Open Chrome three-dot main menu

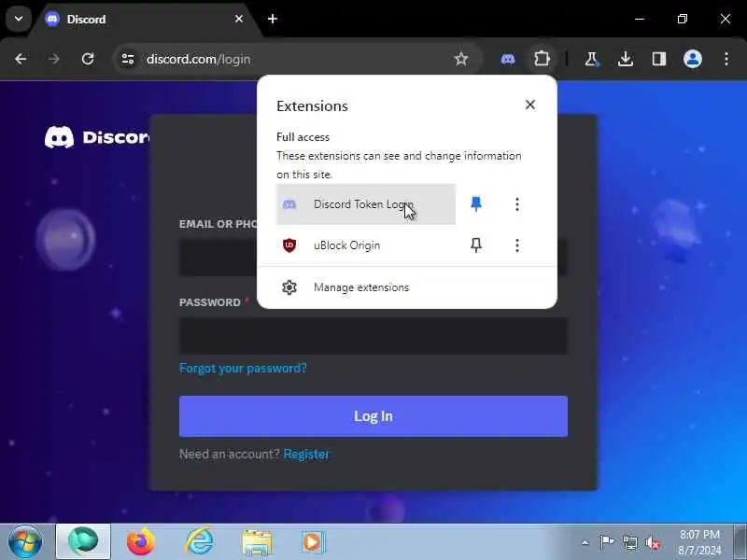point(726,59)
